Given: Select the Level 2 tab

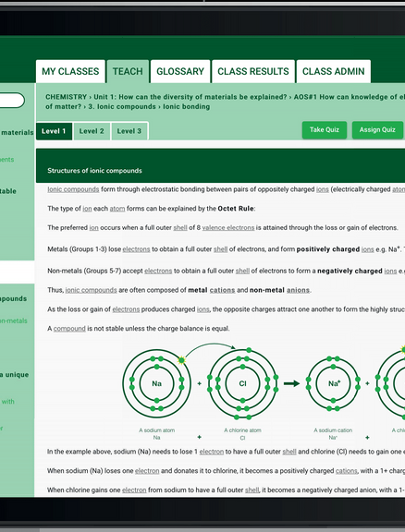Looking at the screenshot, I should [92, 131].
